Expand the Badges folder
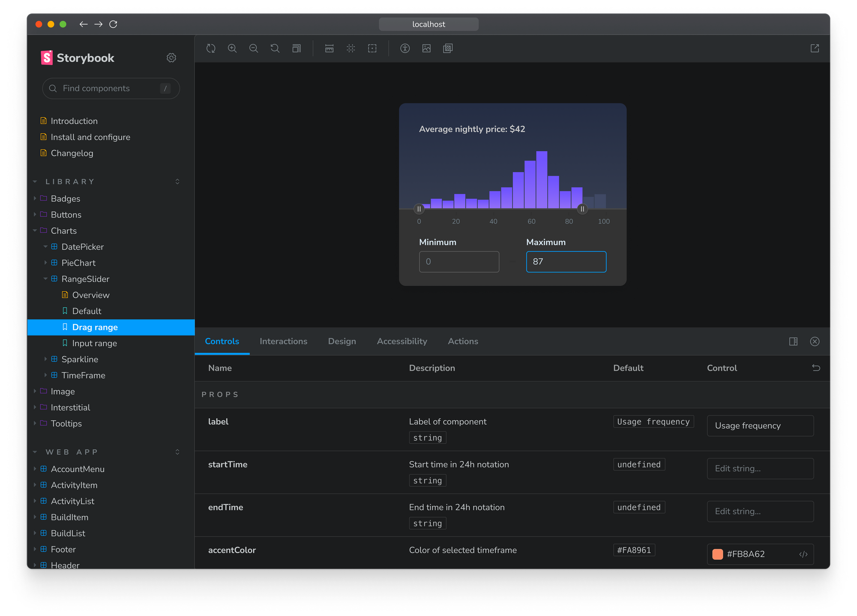 coord(65,198)
